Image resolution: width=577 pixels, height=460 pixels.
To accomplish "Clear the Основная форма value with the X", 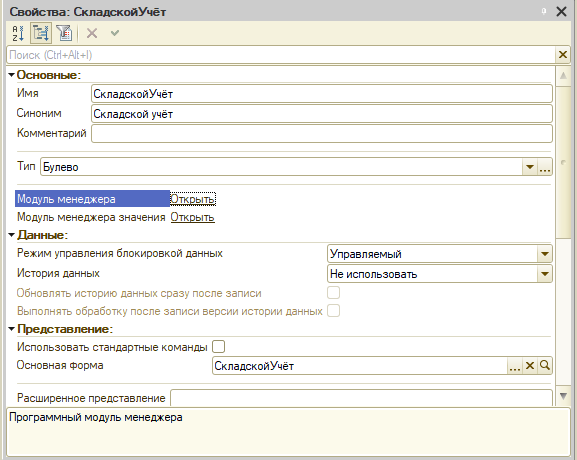I will 530,366.
